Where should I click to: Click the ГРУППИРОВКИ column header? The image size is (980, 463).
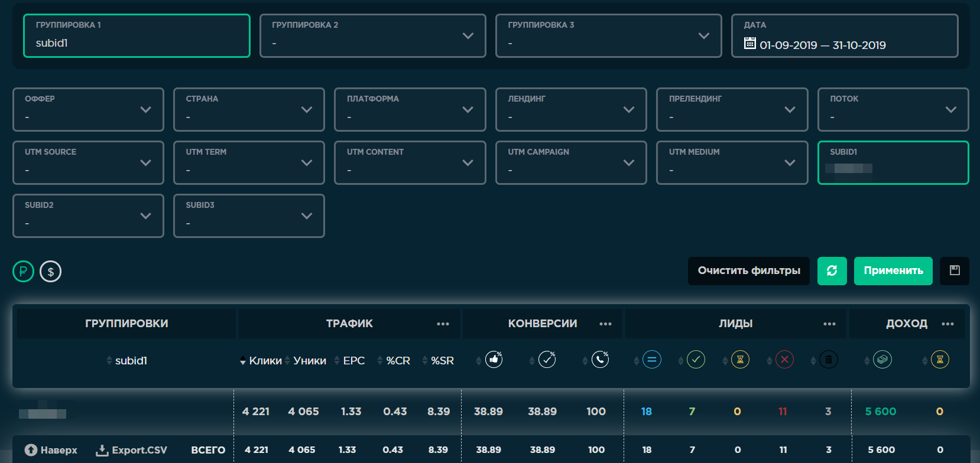(x=126, y=324)
